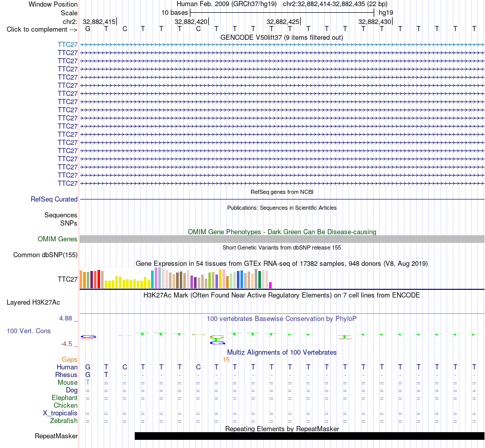Click the PhyloP Basewise Conservation title
Image resolution: width=485 pixels, height=448 pixels.
click(281, 318)
